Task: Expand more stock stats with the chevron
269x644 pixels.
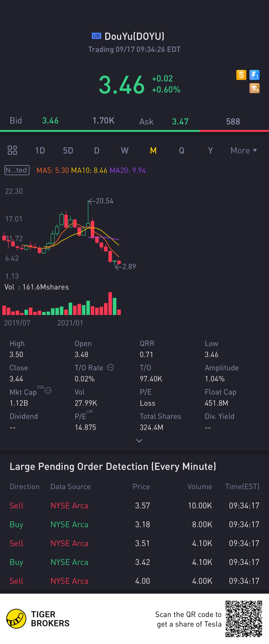Action: click(139, 440)
